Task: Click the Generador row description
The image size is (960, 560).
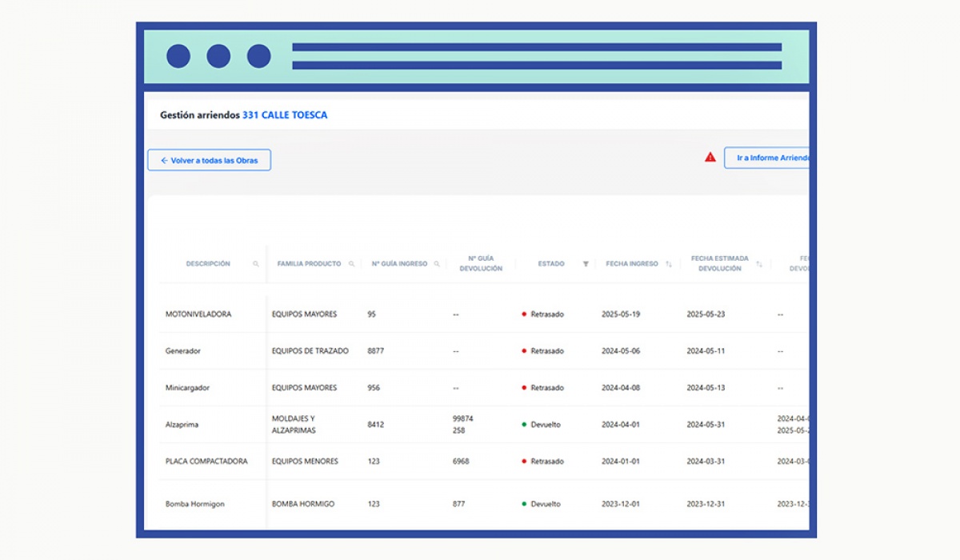Action: (x=183, y=351)
